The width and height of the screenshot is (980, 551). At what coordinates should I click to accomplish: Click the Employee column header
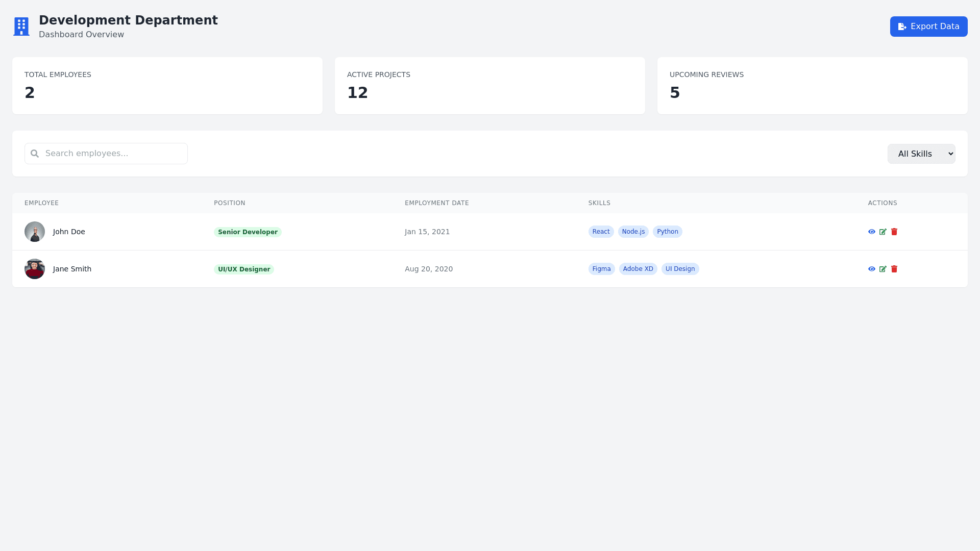41,203
